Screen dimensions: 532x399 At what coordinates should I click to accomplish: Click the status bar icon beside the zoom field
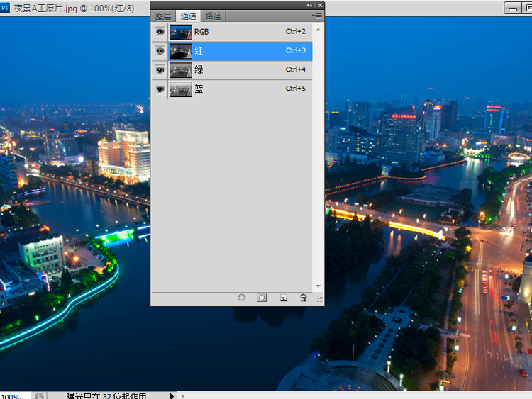click(40, 395)
